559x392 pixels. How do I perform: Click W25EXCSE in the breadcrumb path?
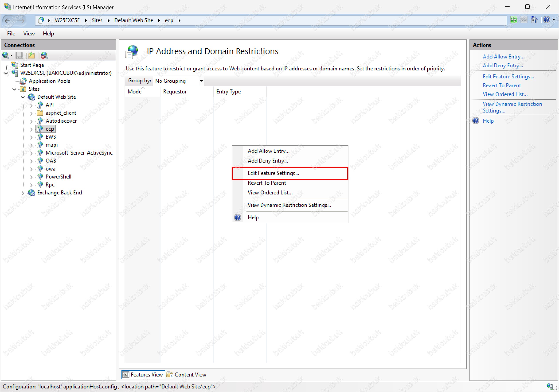(67, 20)
